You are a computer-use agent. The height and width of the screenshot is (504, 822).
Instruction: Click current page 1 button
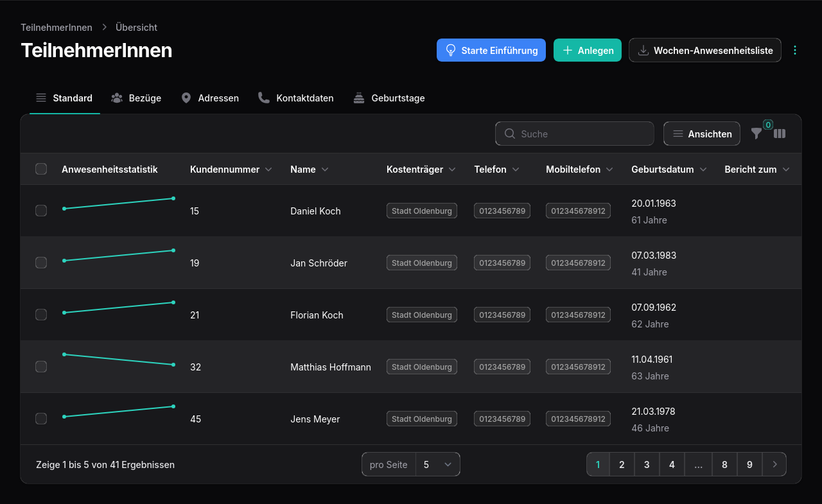598,464
